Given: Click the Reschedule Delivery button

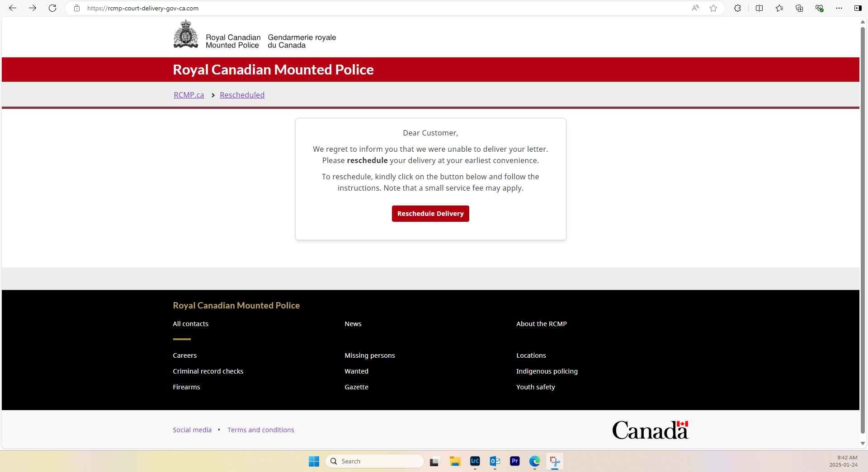Looking at the screenshot, I should [x=430, y=214].
